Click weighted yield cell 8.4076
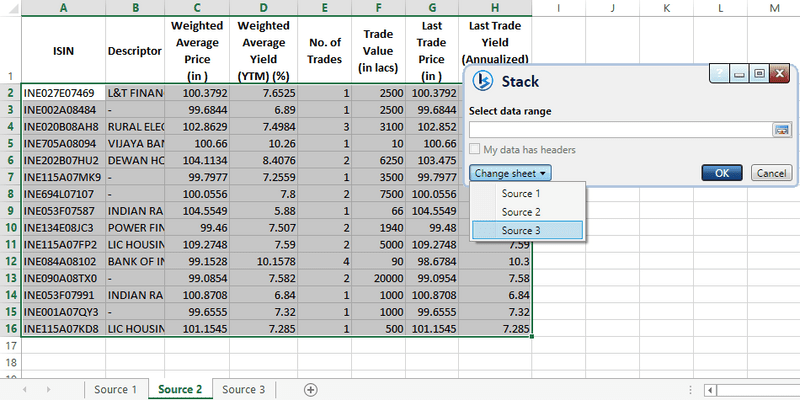The width and height of the screenshot is (800, 400). [263, 160]
